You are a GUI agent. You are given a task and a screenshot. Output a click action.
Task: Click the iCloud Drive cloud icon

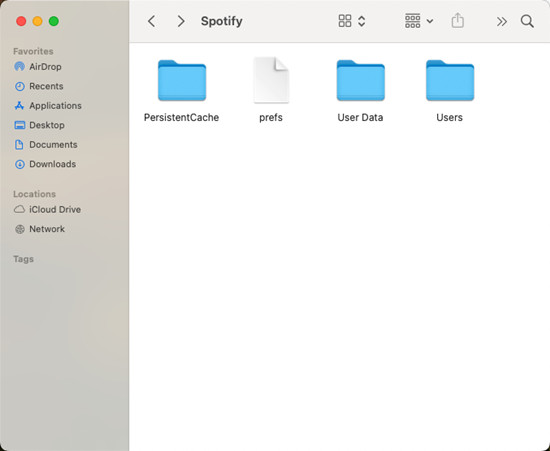click(19, 209)
